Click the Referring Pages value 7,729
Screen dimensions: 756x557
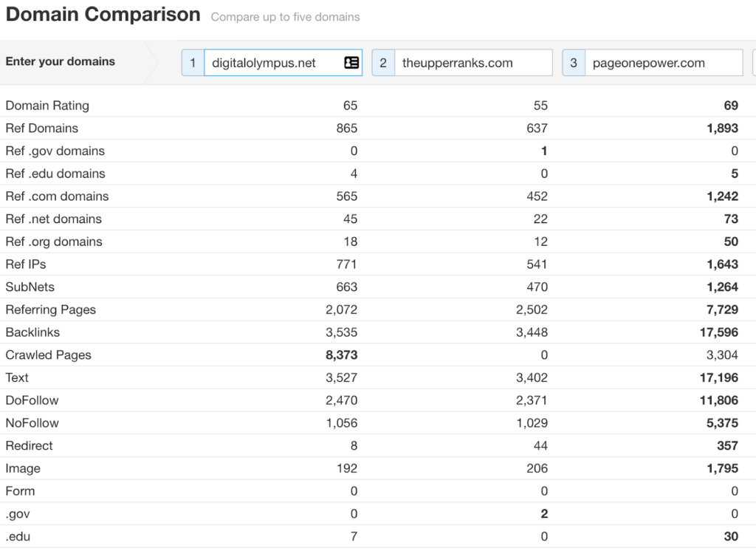[722, 310]
